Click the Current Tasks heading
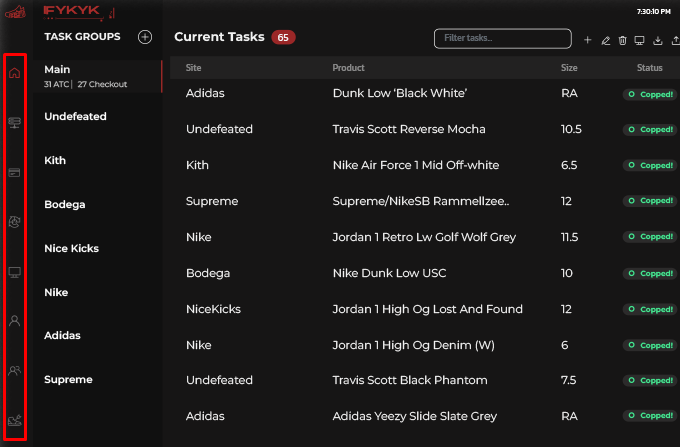 (x=219, y=37)
